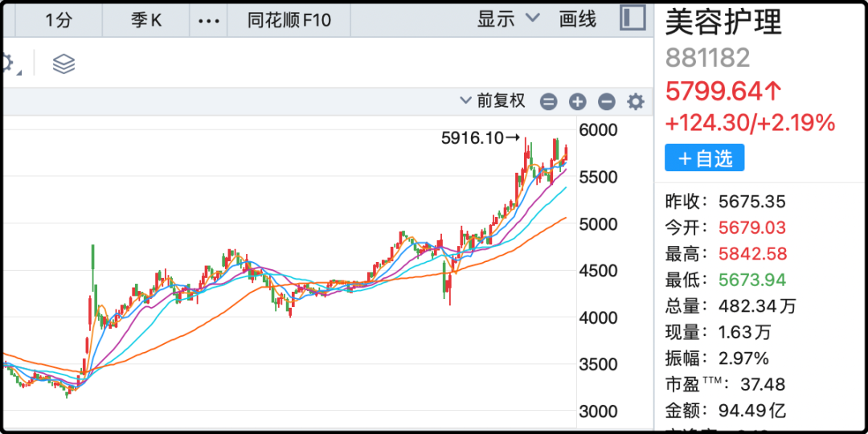Open 同花顺F10 company info
Screen dimensions: 868x434
[x=289, y=20]
